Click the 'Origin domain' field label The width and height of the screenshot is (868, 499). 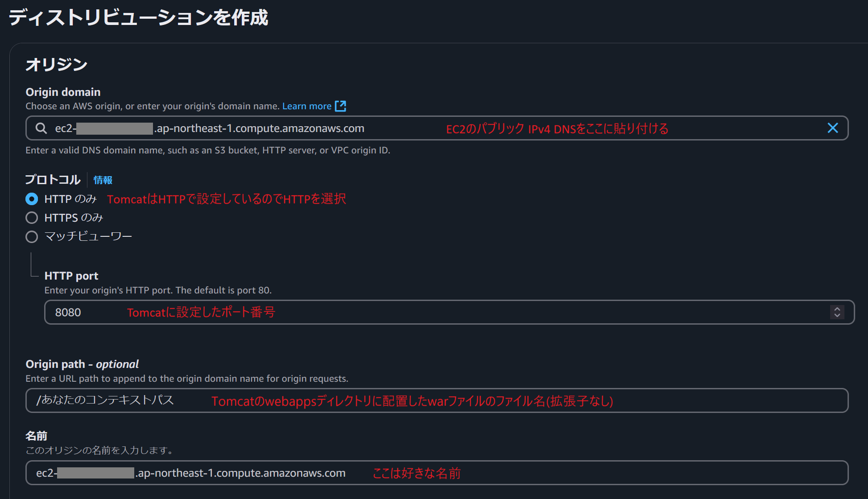point(63,92)
